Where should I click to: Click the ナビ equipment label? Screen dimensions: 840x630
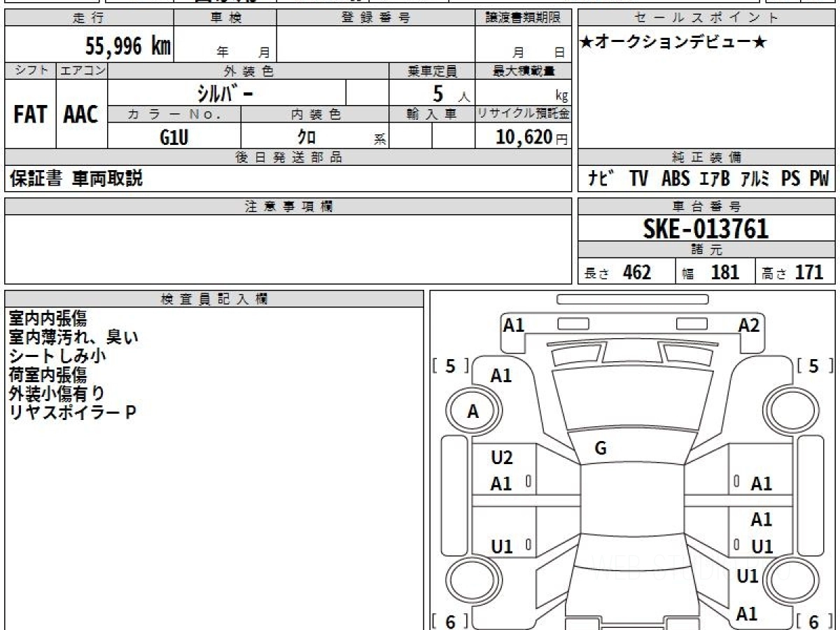[x=601, y=178]
